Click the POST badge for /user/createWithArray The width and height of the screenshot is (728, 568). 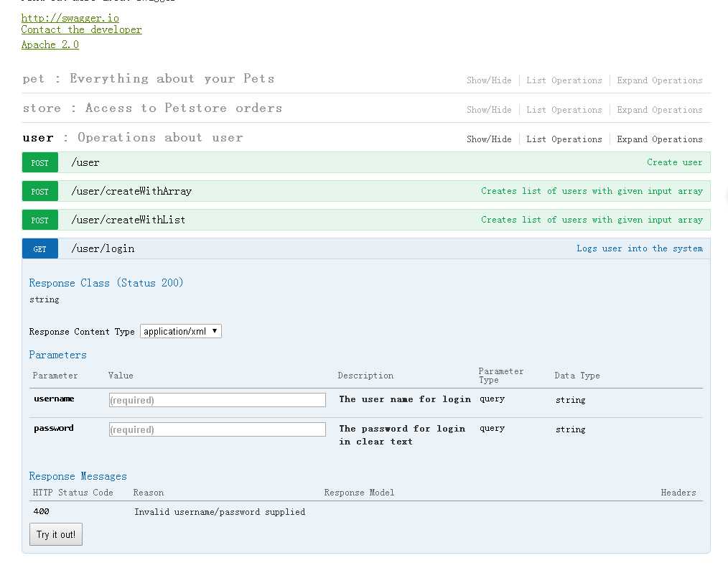[x=40, y=192]
